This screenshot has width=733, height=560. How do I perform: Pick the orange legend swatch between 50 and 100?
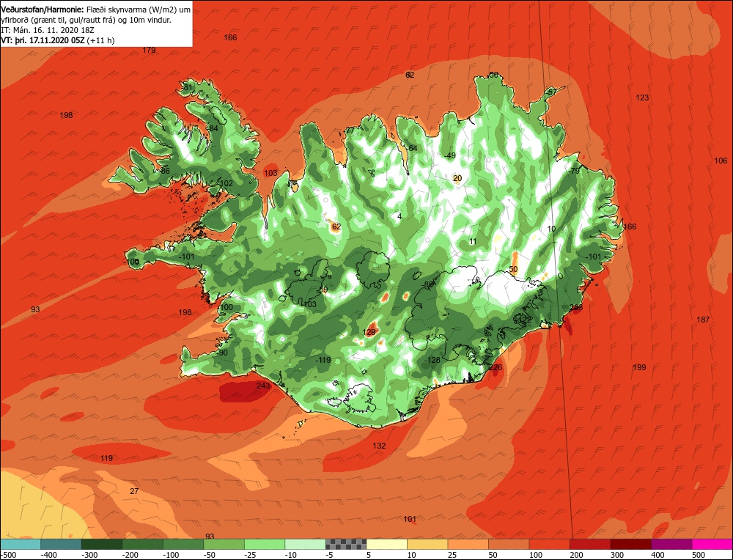(508, 544)
